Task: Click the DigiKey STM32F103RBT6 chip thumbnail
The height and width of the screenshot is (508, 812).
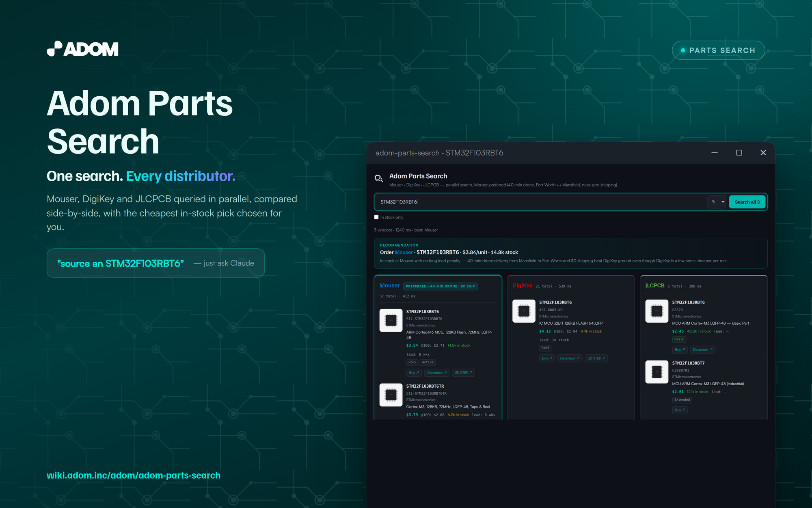Action: (x=524, y=311)
